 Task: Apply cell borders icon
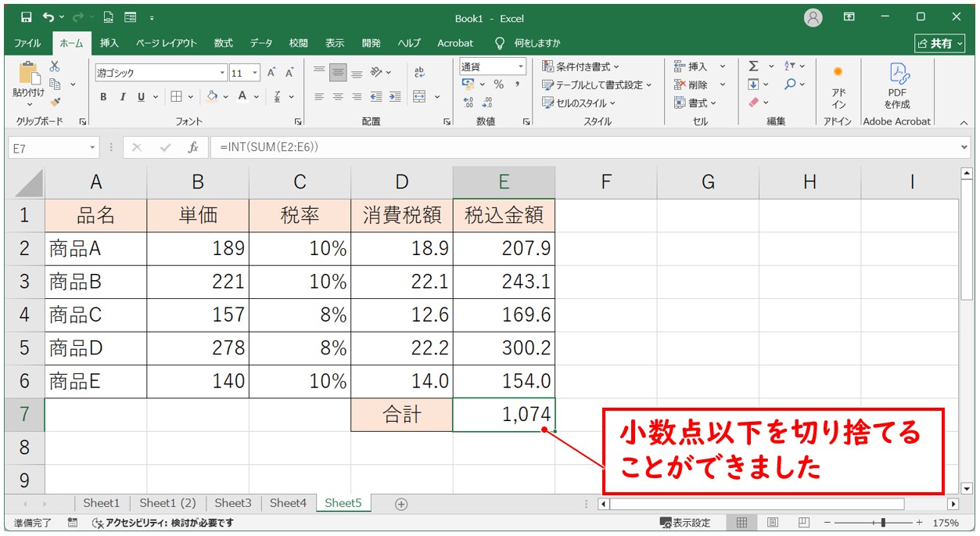(x=177, y=97)
